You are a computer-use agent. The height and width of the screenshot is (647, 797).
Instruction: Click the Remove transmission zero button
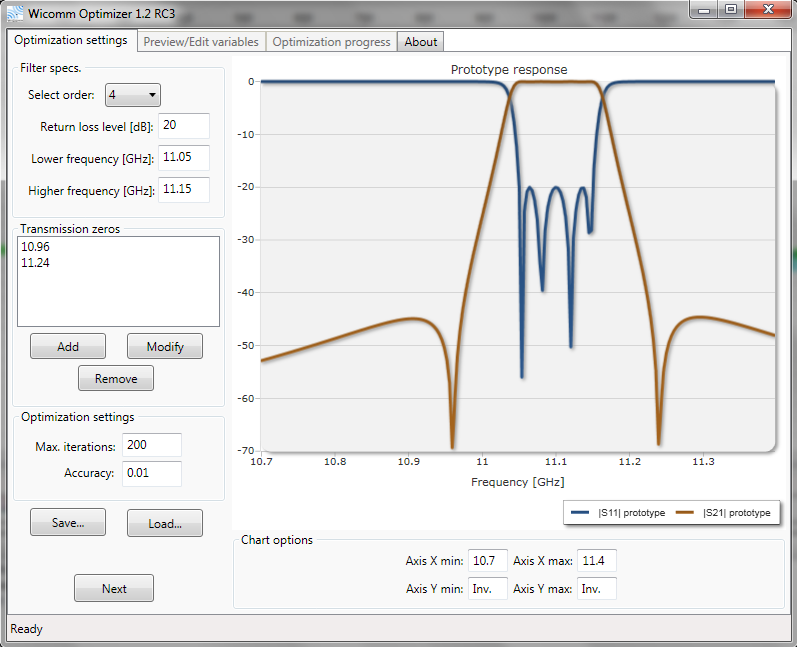[116, 379]
